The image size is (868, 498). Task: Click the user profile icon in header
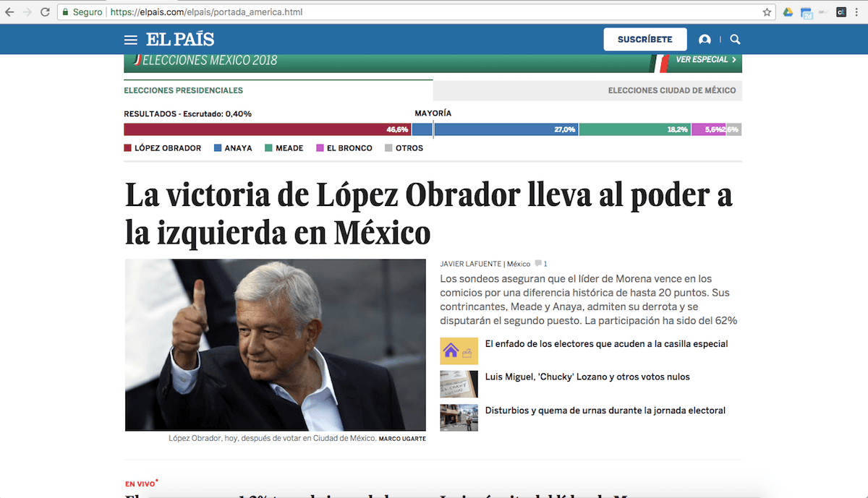[705, 39]
